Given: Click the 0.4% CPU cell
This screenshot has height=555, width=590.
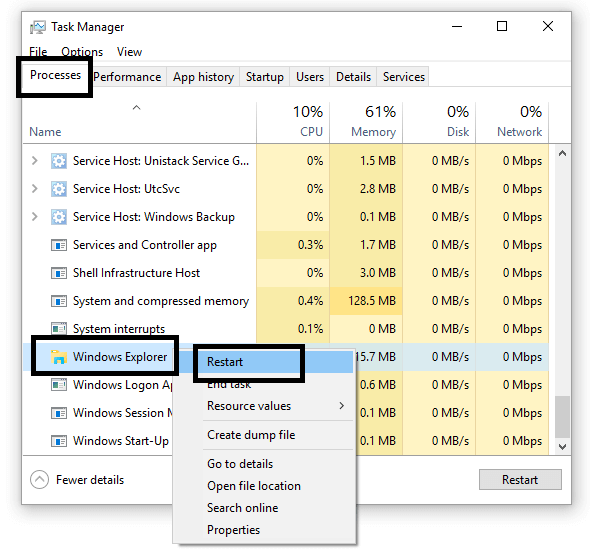Looking at the screenshot, I should tap(293, 301).
